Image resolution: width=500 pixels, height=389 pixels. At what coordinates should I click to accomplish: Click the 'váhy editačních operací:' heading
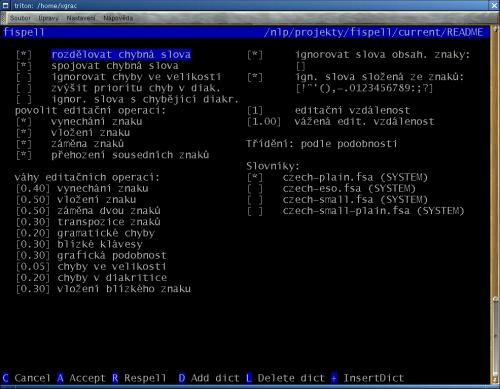tap(87, 178)
